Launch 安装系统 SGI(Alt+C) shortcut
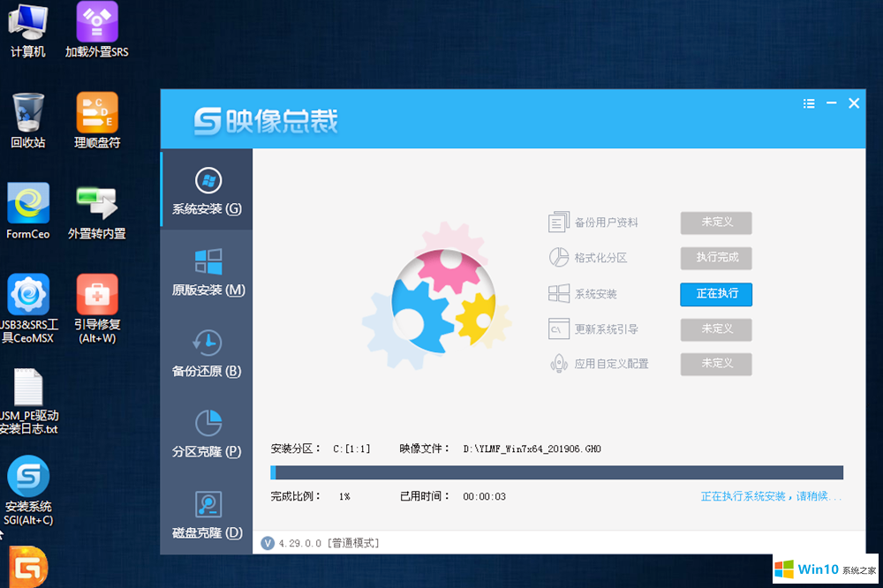This screenshot has height=588, width=883. 28,491
